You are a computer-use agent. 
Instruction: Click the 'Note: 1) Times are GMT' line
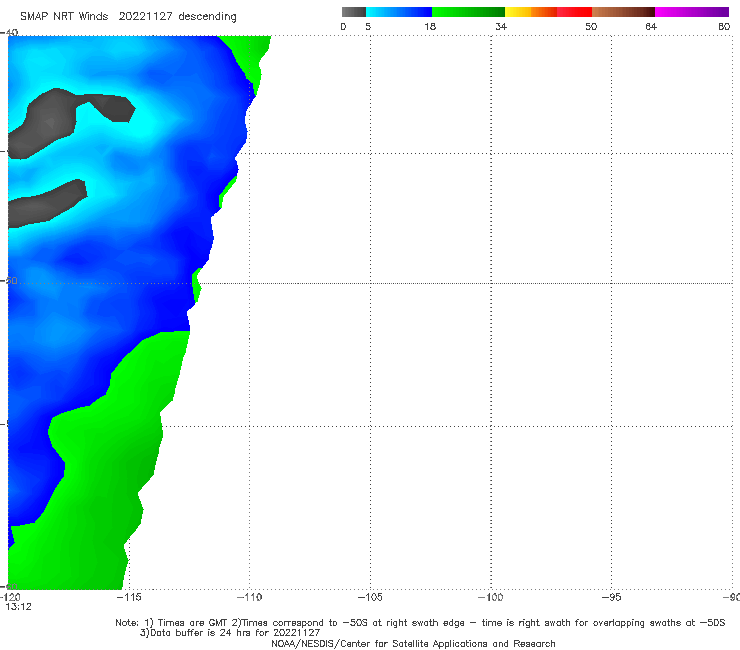[x=420, y=623]
